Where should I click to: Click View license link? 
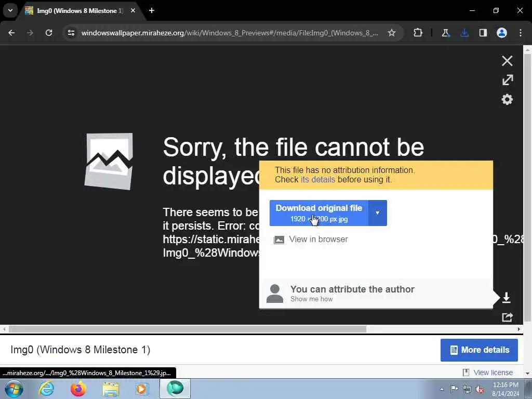493,373
